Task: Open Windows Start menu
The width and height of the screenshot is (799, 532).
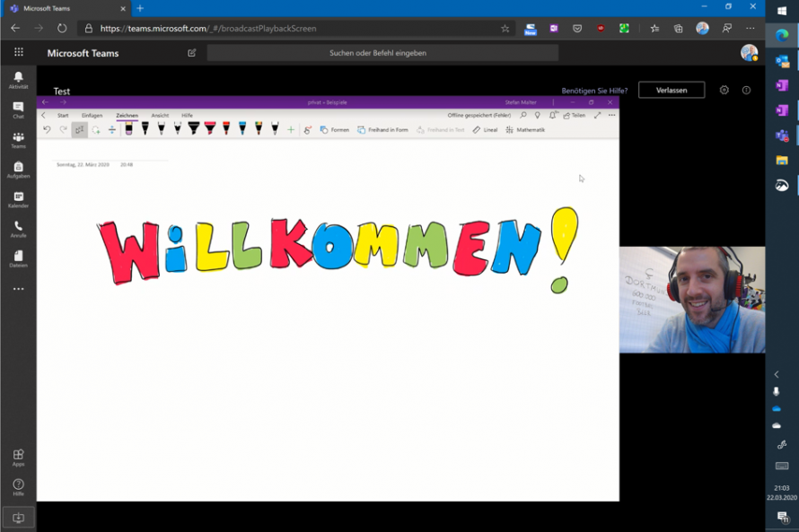Action: [x=782, y=11]
